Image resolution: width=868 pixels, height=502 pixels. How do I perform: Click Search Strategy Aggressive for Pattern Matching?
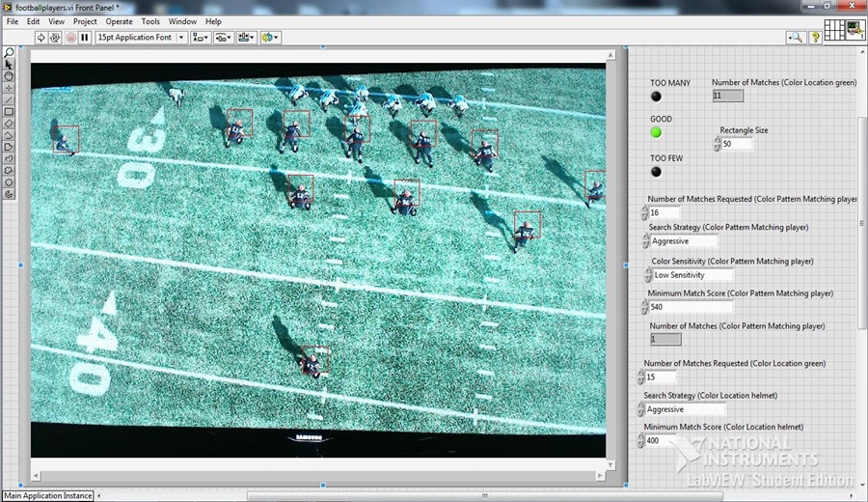tap(683, 241)
